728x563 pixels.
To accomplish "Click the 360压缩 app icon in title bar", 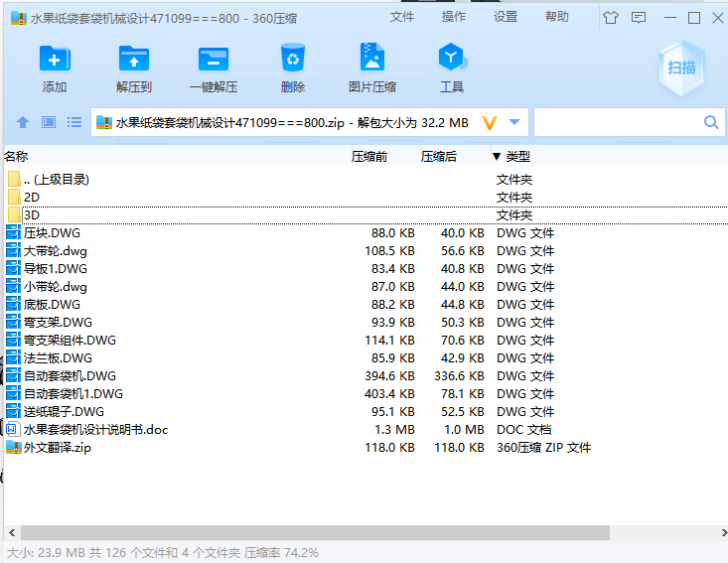I will (19, 18).
